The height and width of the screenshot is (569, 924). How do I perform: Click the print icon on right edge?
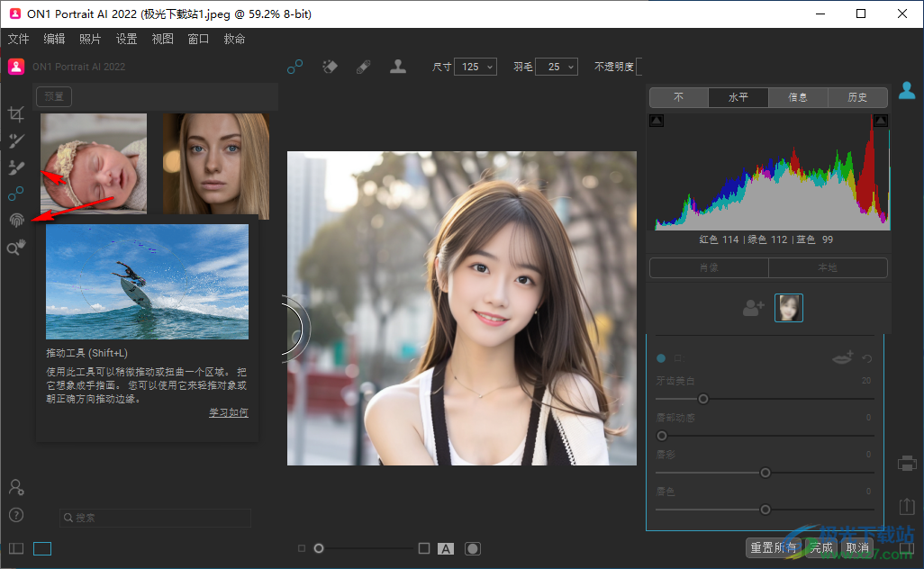tap(907, 464)
